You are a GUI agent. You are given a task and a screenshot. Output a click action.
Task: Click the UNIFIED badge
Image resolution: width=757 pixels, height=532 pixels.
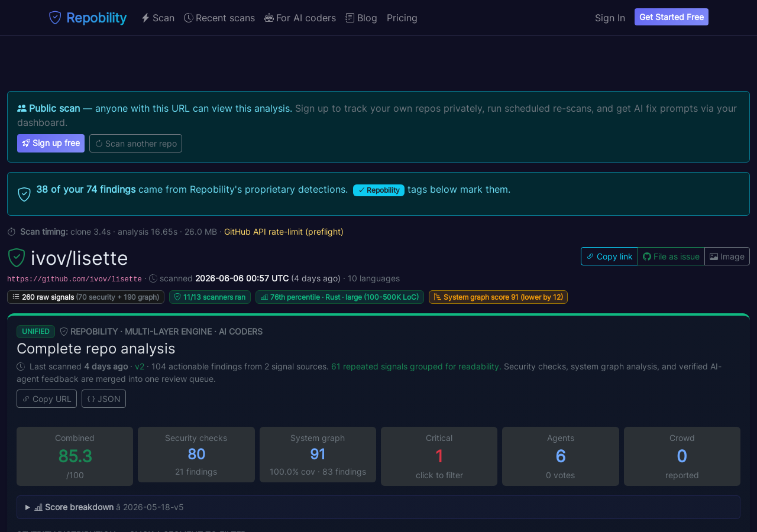[35, 332]
